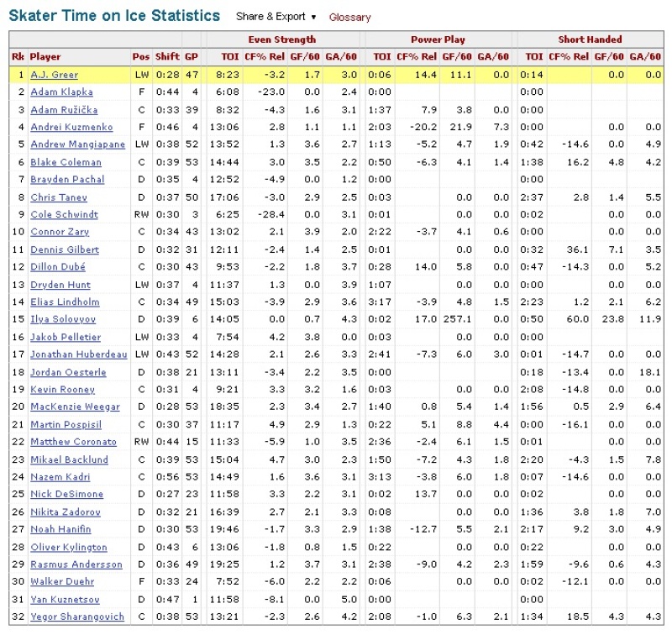
Task: Sort by Short Handed CF% Rel header
Action: pos(569,56)
